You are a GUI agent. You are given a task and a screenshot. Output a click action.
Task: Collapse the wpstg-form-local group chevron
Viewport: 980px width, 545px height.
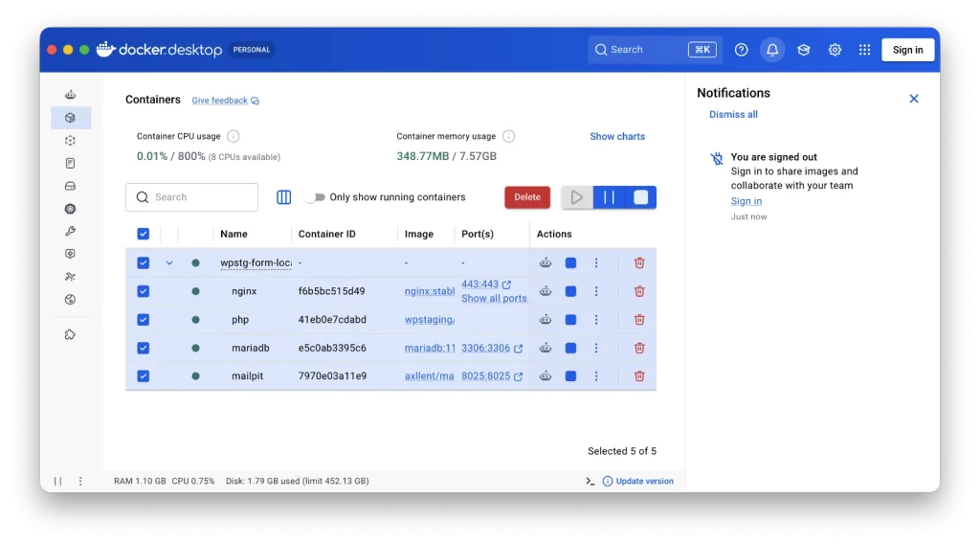(169, 262)
